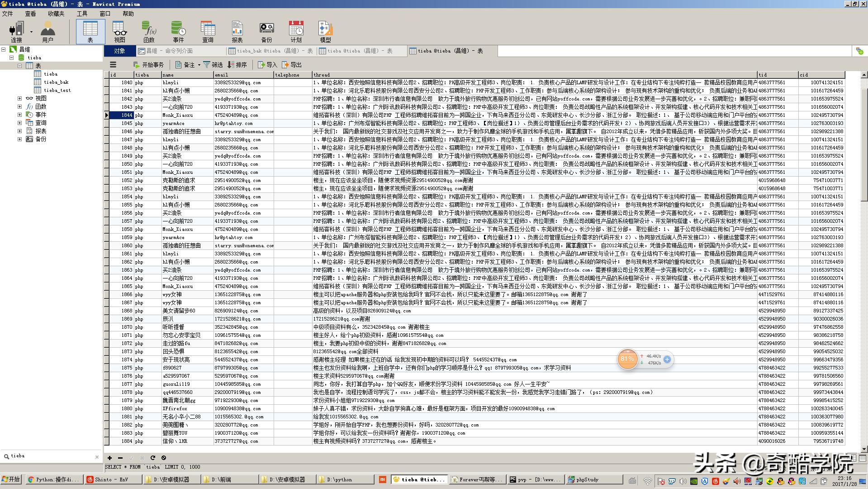The width and height of the screenshot is (868, 489).
Task: Open the 函数 (Function) toolbar icon
Action: pyautogui.click(x=149, y=32)
